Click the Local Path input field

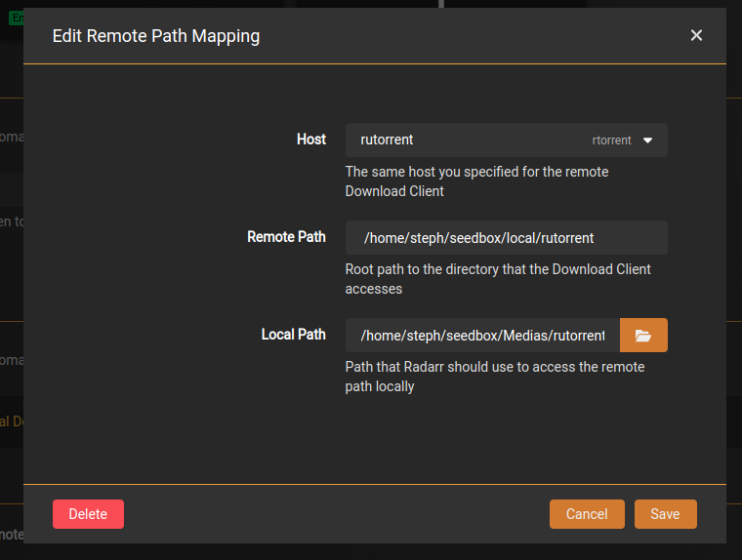(x=482, y=336)
